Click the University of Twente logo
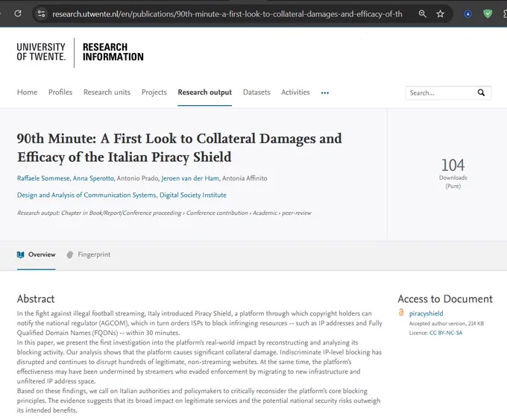This screenshot has height=420, width=507. pyautogui.click(x=42, y=52)
